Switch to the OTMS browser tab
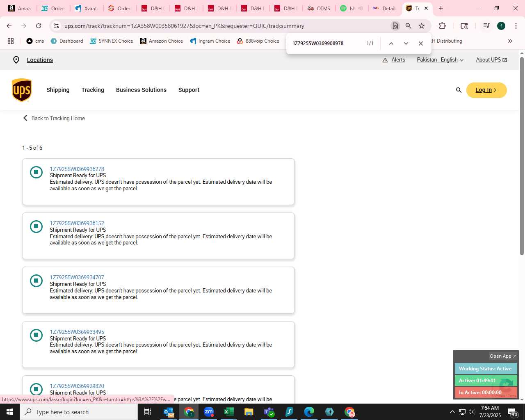Viewport: 525px width, 420px height. (319, 8)
